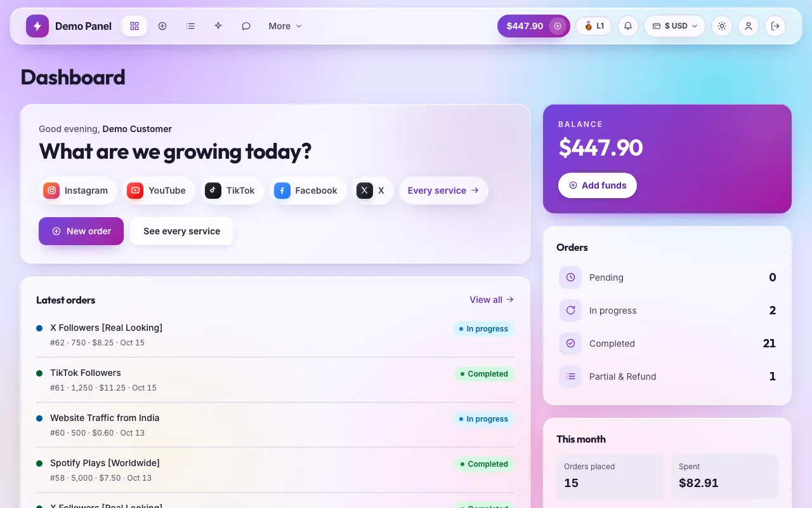Click the $447.90 amount in Balance card
The height and width of the screenshot is (508, 812).
[x=601, y=148]
